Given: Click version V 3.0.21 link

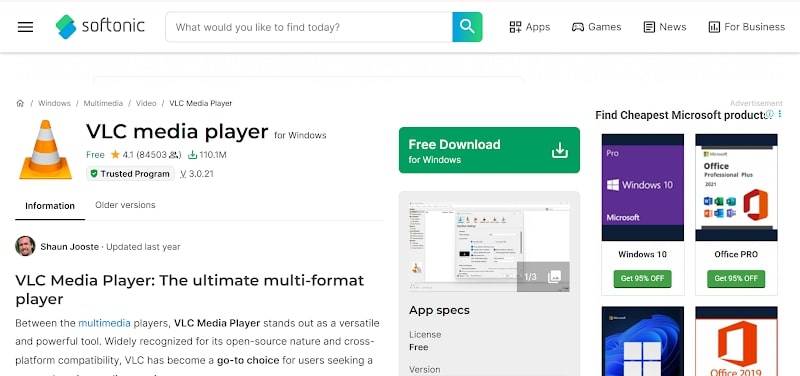Looking at the screenshot, I should click(197, 174).
